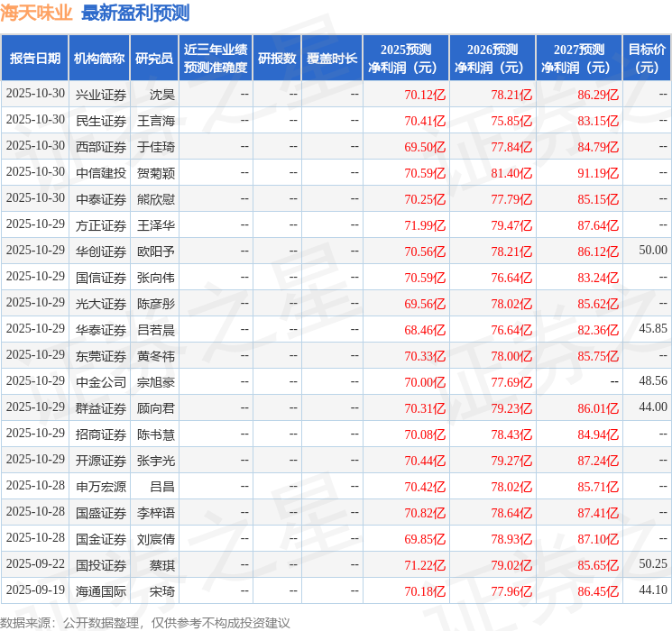Viewport: 672px width, 631px height.
Task: Select the 海通国际 institution cell
Action: pyautogui.click(x=101, y=591)
